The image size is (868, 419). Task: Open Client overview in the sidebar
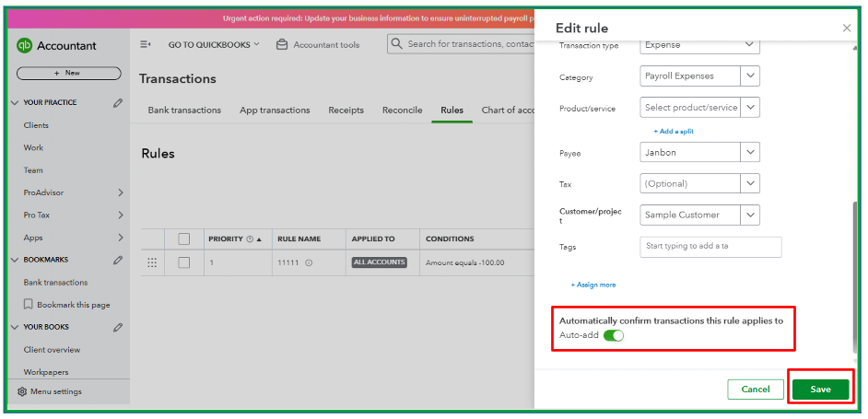click(x=52, y=350)
